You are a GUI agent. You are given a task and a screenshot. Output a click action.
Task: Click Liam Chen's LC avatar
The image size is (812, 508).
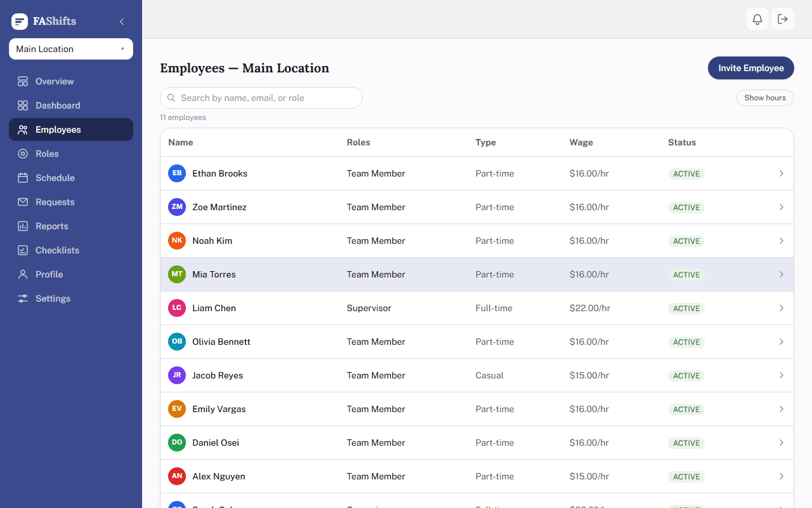click(177, 308)
